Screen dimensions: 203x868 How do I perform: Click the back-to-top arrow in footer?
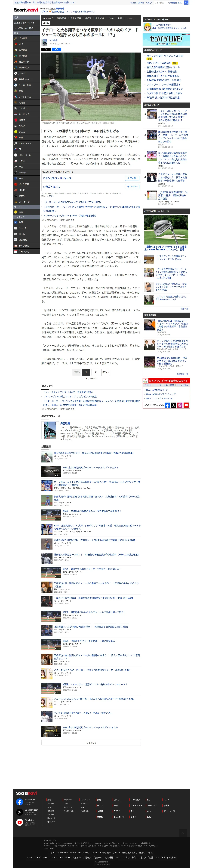[183, 833]
